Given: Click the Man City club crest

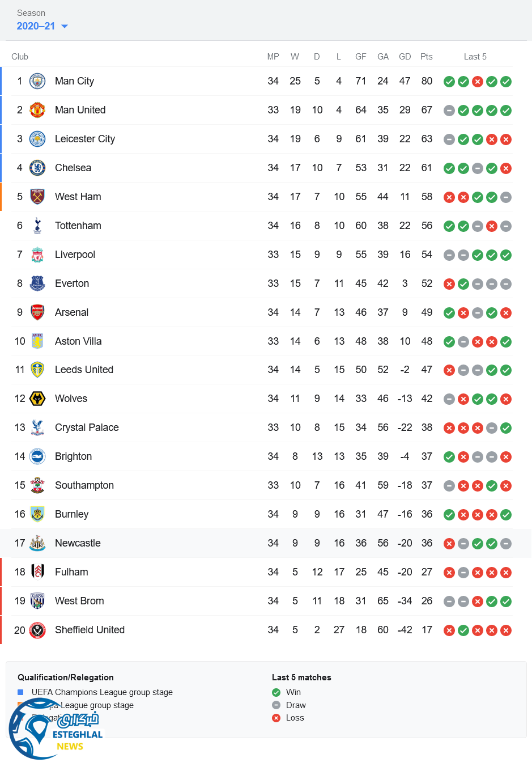Looking at the screenshot, I should 37,81.
